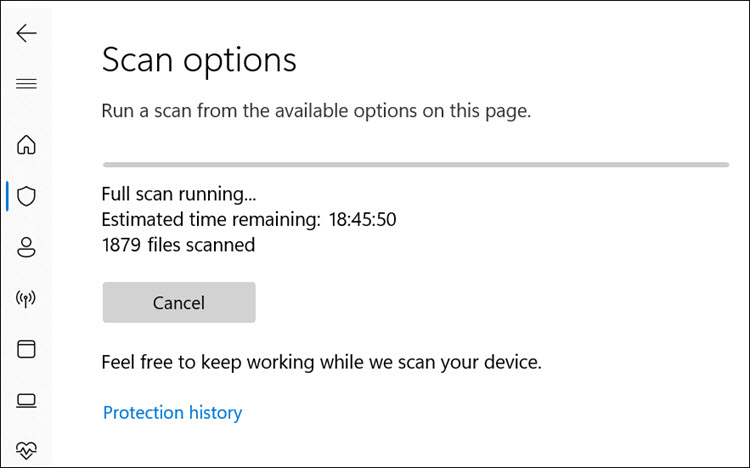Click the scan progress bar

click(415, 163)
